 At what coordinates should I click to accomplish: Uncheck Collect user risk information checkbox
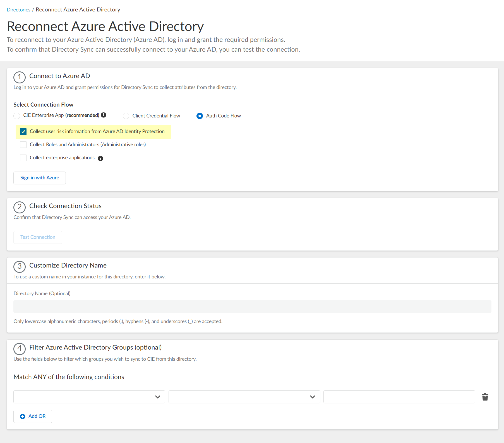point(23,132)
